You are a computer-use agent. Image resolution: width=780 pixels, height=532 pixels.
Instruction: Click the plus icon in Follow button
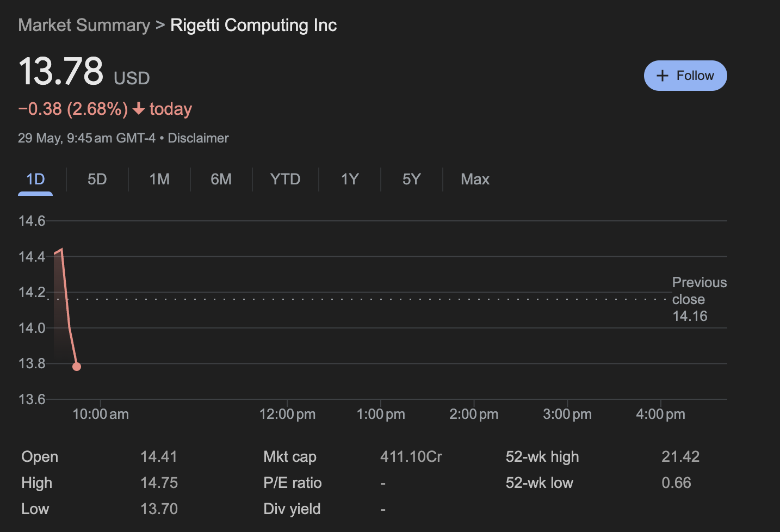tap(662, 76)
